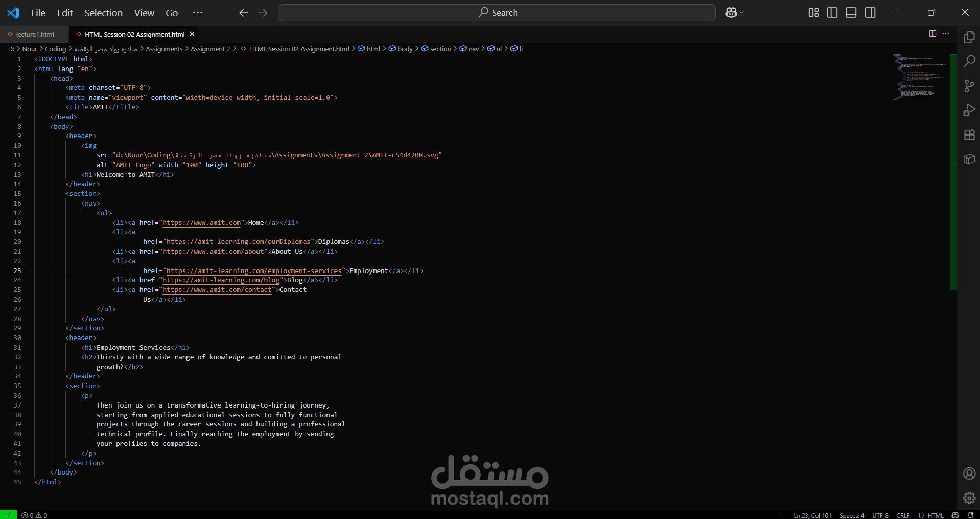Click the Nour folder breadcrumb

30,49
